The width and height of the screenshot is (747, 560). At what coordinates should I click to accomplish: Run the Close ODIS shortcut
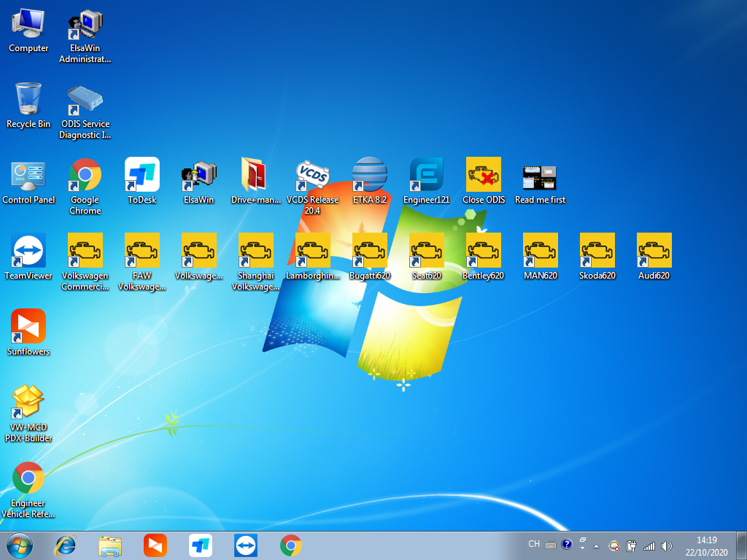484,175
